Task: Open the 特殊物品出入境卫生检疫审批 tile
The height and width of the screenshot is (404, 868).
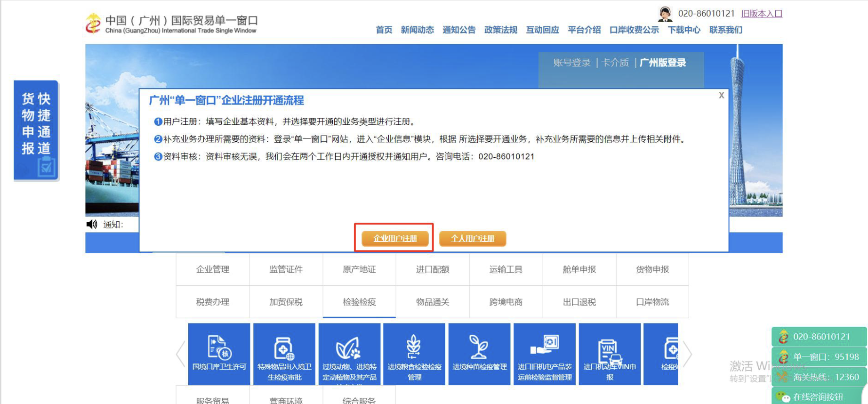Action: (x=284, y=354)
